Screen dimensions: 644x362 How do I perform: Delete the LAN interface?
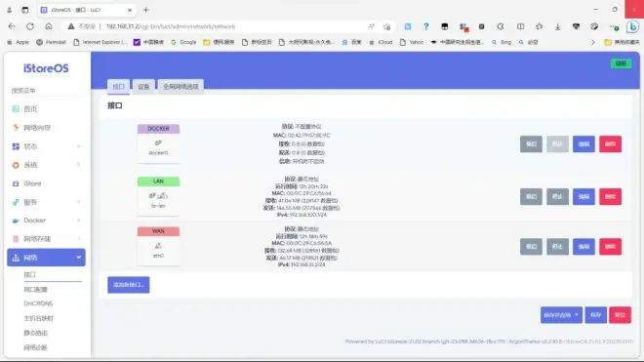click(610, 197)
